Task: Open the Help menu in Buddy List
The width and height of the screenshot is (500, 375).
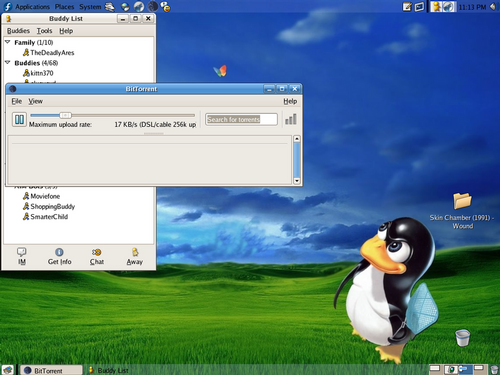Action: tap(66, 31)
